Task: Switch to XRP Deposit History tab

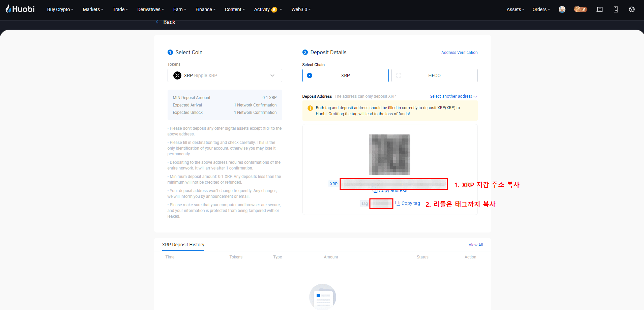Action: 183,245
